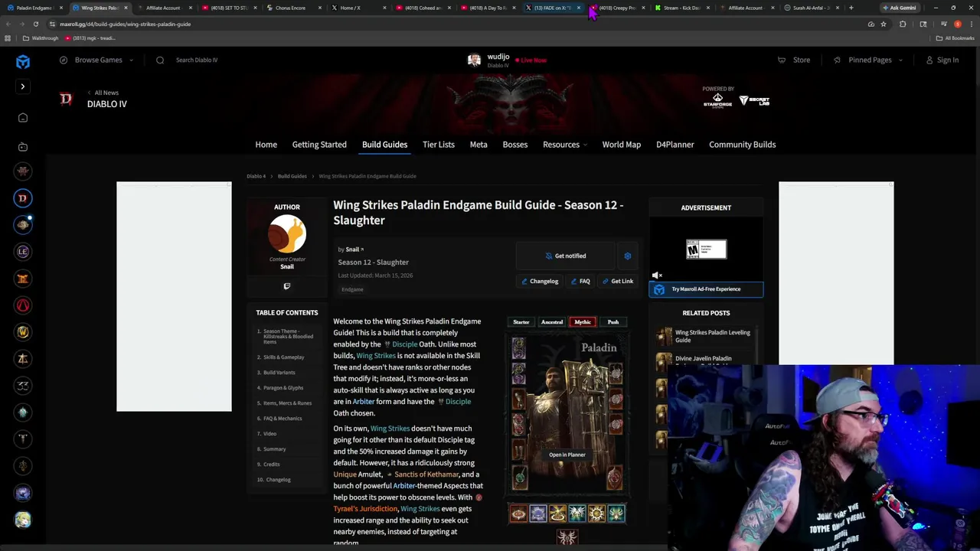
Task: Open the World Map nav item
Action: coord(622,145)
